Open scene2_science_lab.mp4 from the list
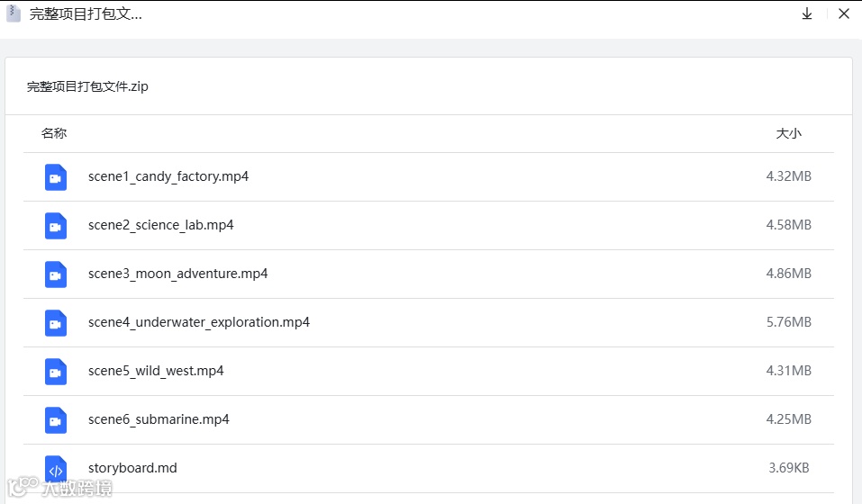 [x=161, y=225]
